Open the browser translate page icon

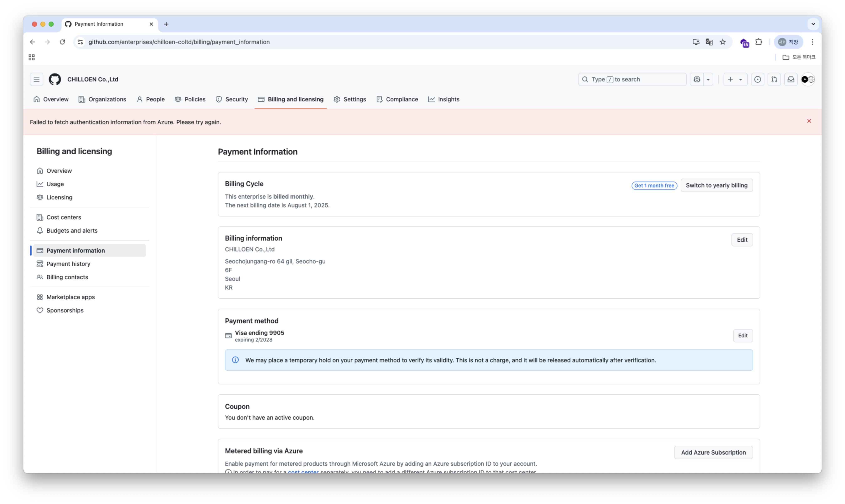[x=709, y=42]
